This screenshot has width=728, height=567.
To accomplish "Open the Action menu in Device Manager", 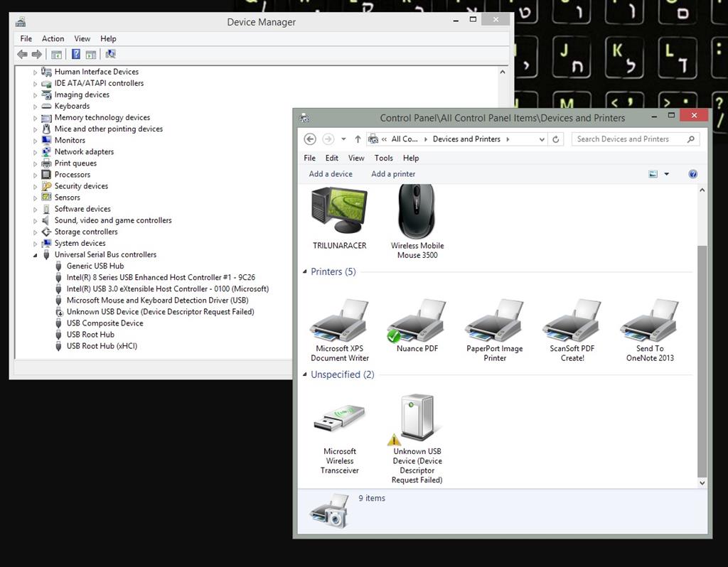I will click(53, 38).
